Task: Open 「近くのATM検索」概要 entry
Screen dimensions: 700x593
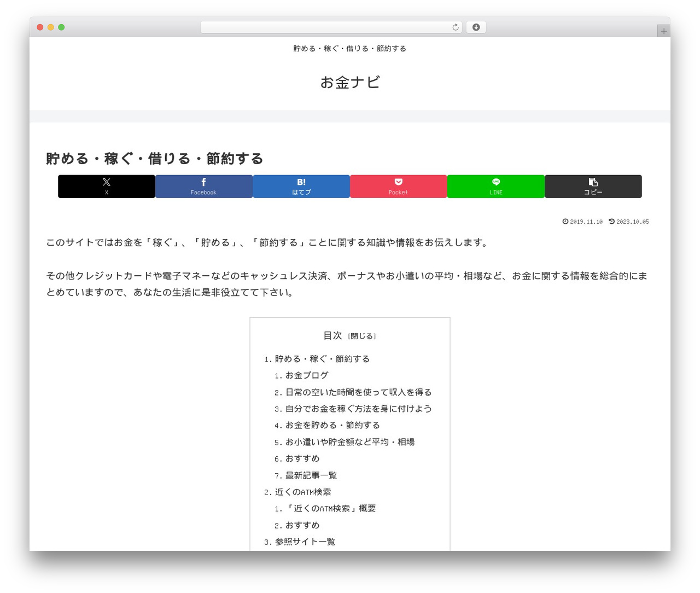Action: (x=330, y=508)
